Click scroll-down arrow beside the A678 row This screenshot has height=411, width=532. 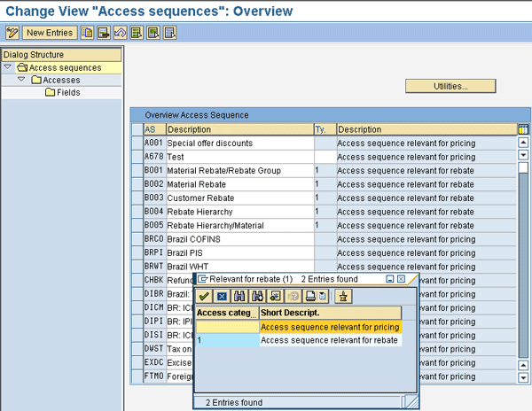523,155
